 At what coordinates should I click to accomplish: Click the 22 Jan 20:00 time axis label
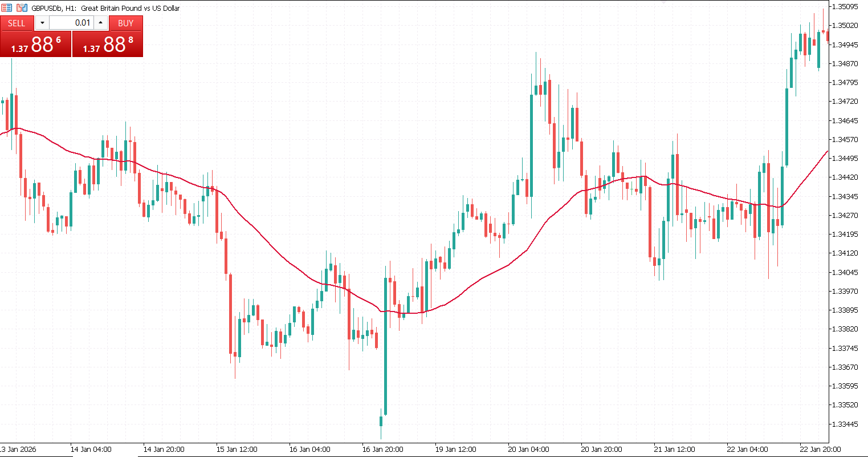pos(820,449)
